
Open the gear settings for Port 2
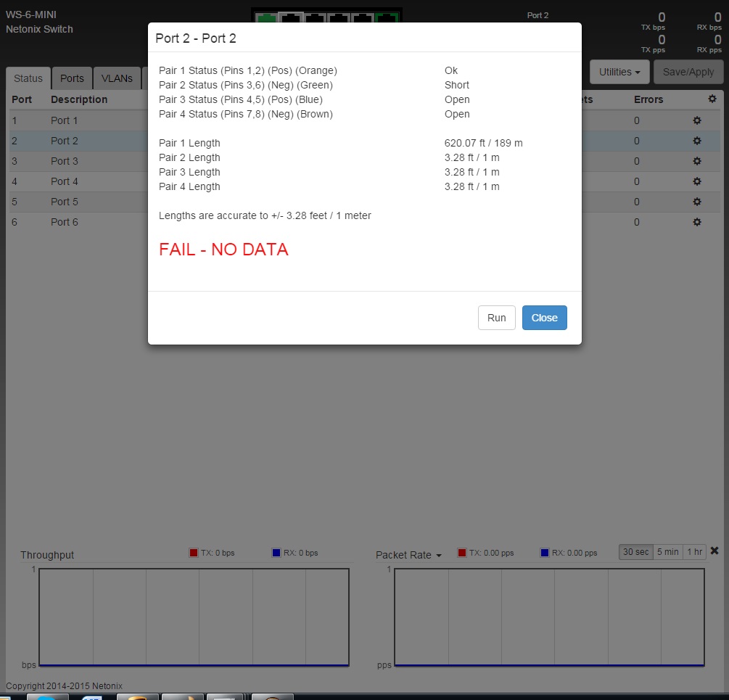click(697, 141)
